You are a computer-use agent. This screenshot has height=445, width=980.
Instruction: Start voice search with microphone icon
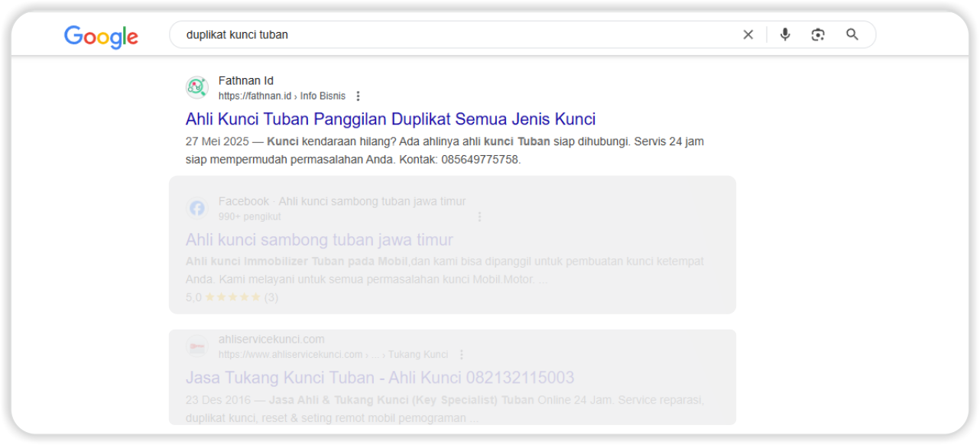785,34
